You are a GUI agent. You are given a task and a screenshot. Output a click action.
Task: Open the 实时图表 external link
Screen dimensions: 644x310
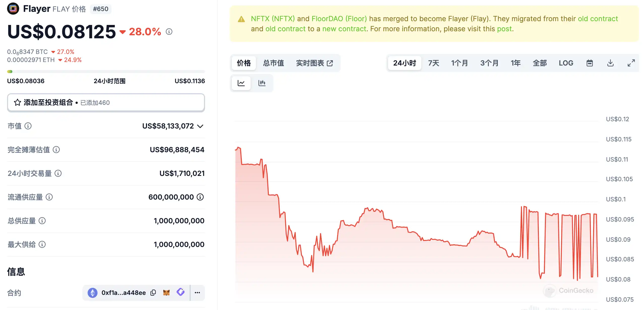pos(314,63)
